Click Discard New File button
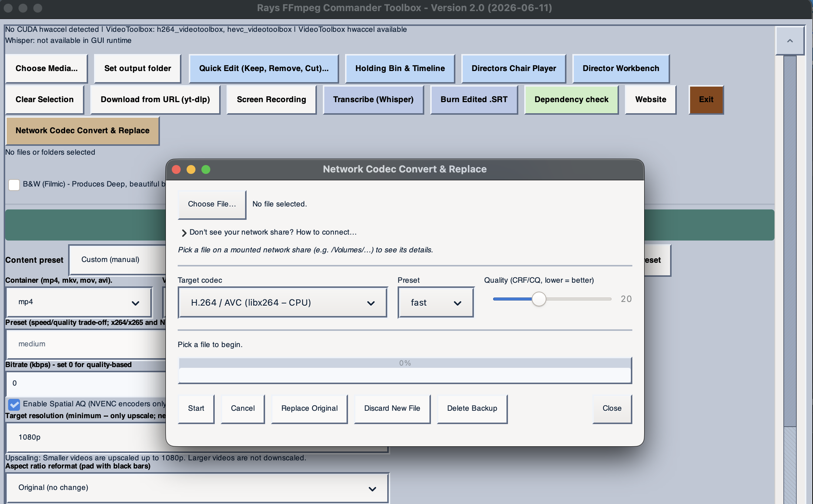This screenshot has height=504, width=813. tap(392, 409)
